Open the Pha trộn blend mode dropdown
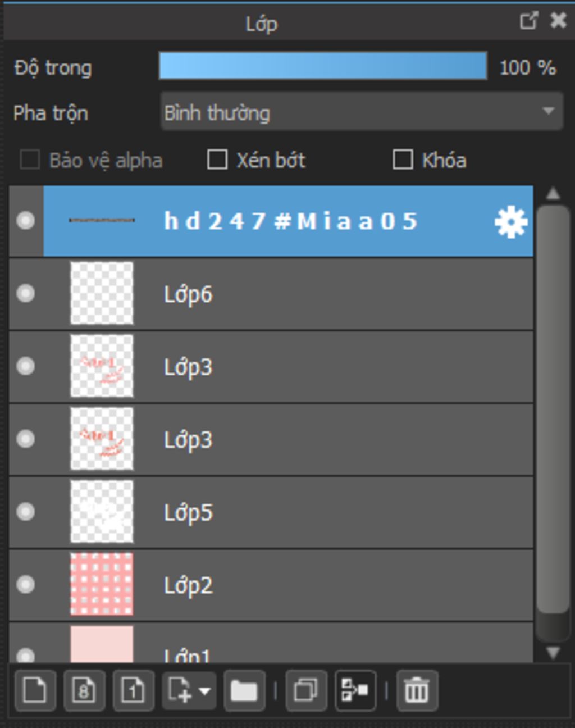This screenshot has width=575, height=728. [x=362, y=112]
